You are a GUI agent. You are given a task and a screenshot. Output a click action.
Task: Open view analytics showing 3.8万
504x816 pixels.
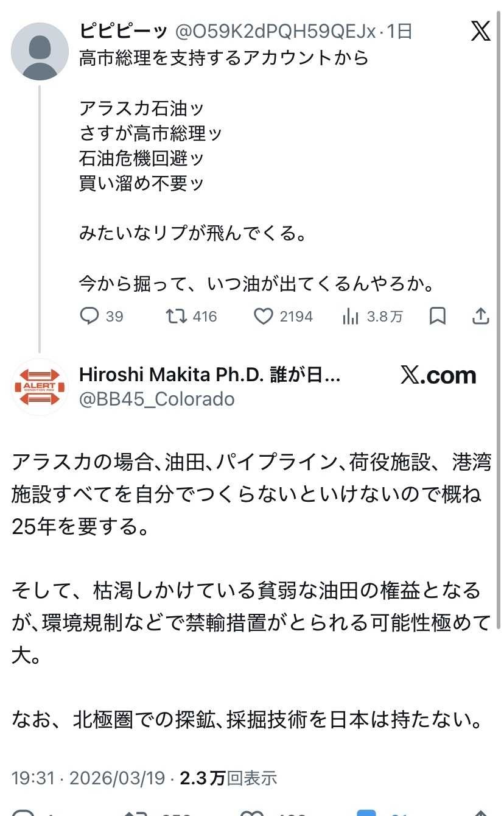point(351,316)
